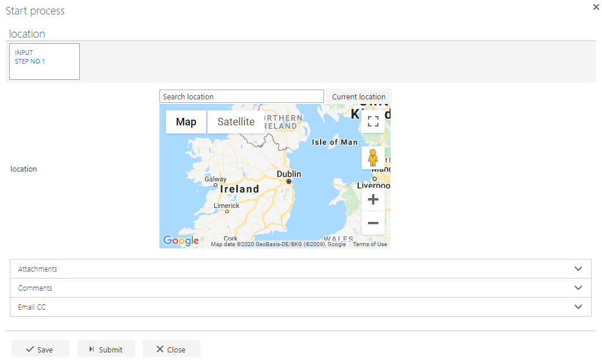Image resolution: width=602 pixels, height=364 pixels.
Task: Click the Email CC chevron arrow
Action: click(x=578, y=307)
